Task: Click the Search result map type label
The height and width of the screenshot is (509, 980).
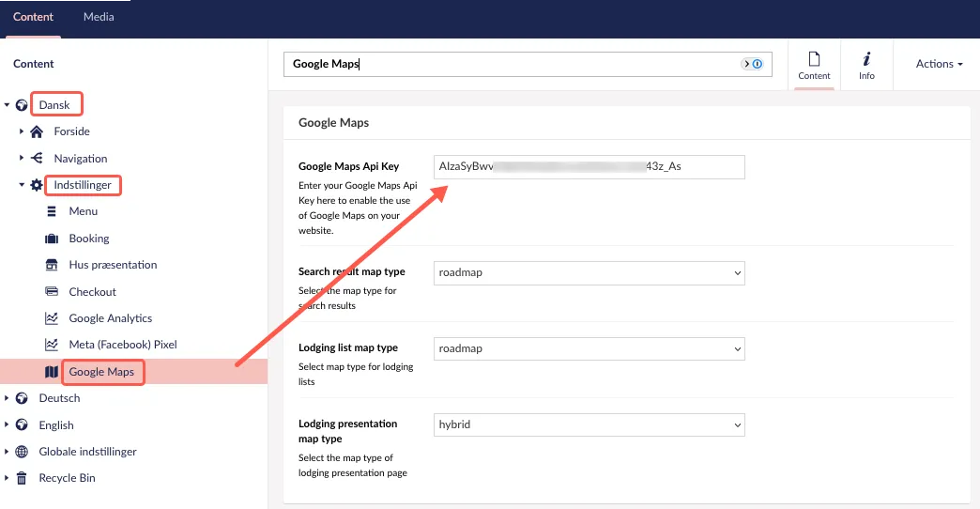Action: point(352,271)
